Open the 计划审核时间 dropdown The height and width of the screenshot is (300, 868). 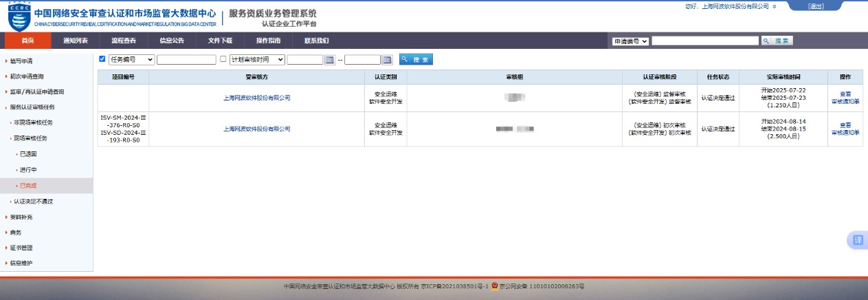click(x=256, y=60)
